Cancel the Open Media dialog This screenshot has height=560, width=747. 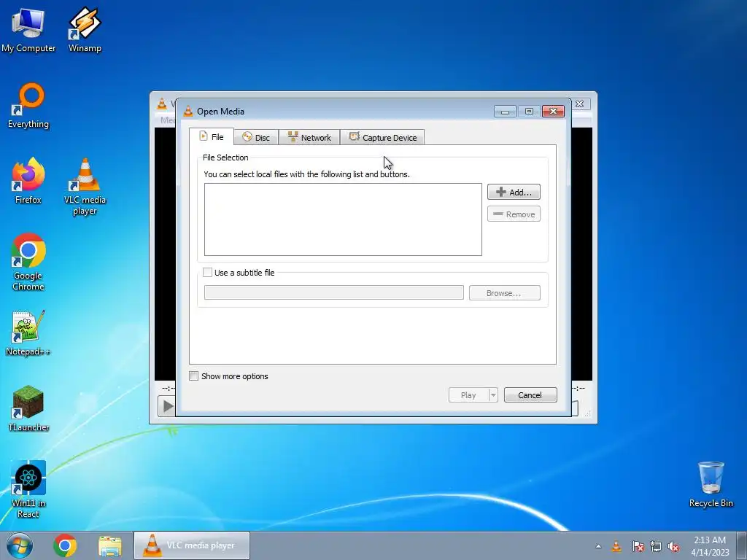(530, 395)
